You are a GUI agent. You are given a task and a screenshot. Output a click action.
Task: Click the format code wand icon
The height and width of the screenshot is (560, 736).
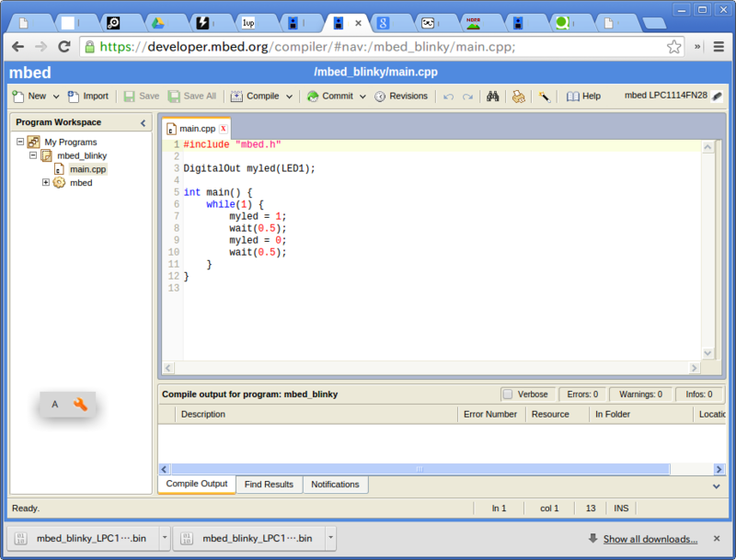pyautogui.click(x=545, y=97)
